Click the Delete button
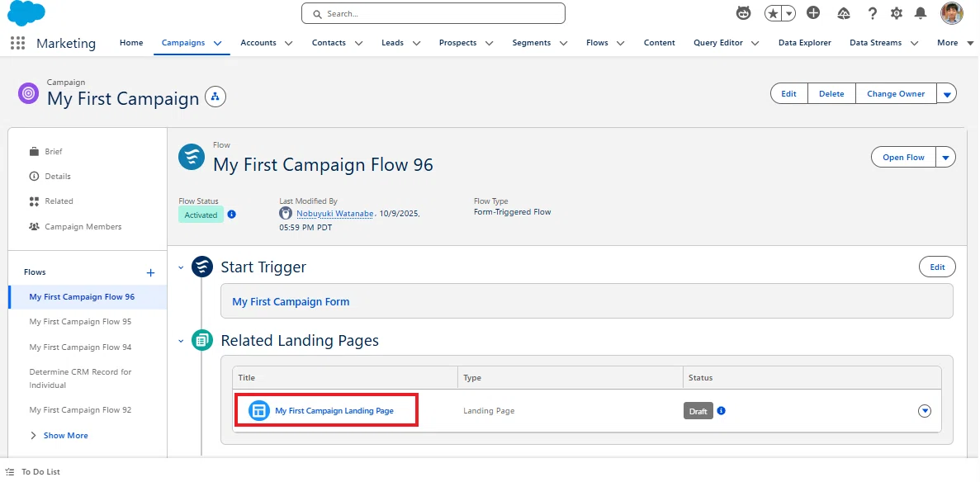The image size is (980, 482). click(831, 94)
